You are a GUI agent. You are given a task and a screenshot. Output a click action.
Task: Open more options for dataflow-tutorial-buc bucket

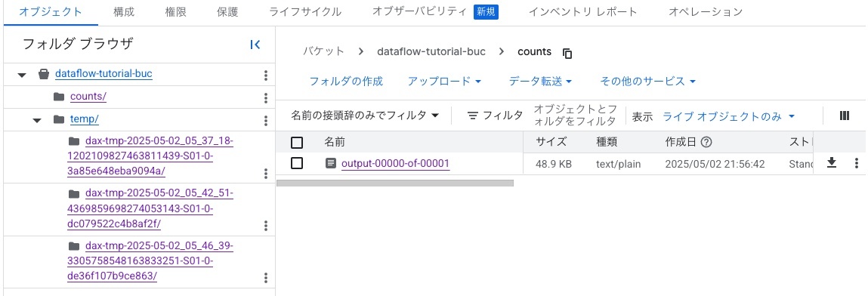tap(266, 76)
